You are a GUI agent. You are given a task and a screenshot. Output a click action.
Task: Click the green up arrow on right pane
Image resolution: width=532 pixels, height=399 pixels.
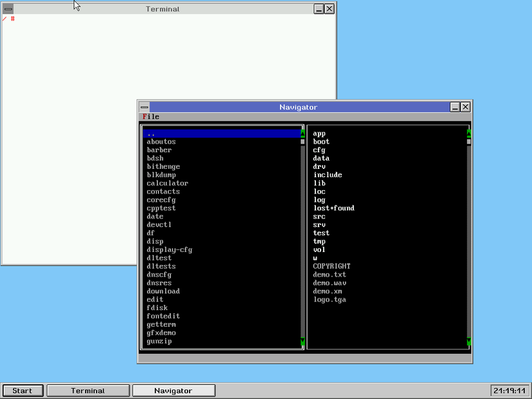click(468, 133)
